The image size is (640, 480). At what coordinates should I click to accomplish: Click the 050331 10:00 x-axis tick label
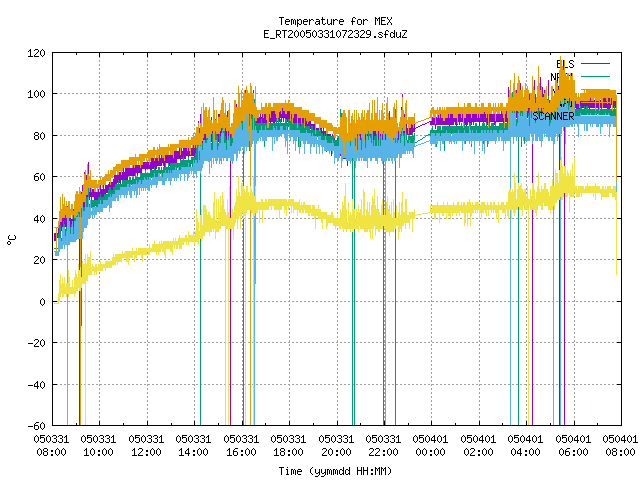point(98,446)
